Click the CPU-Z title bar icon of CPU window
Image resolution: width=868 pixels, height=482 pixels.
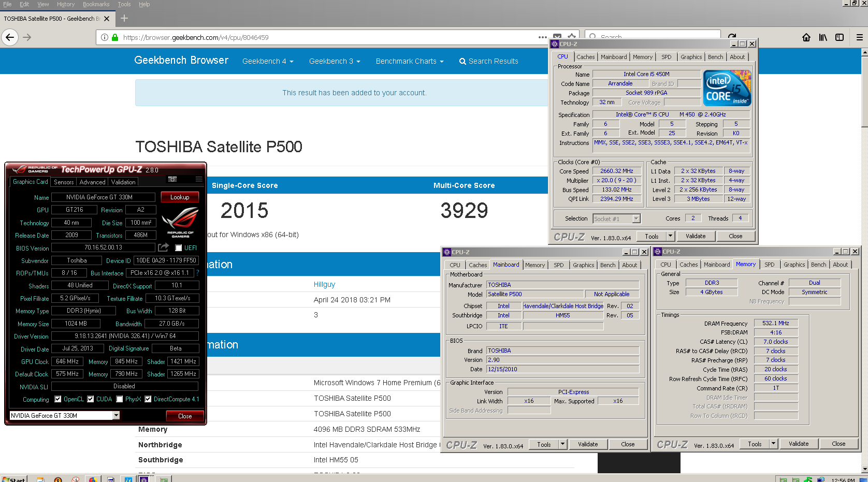[555, 44]
